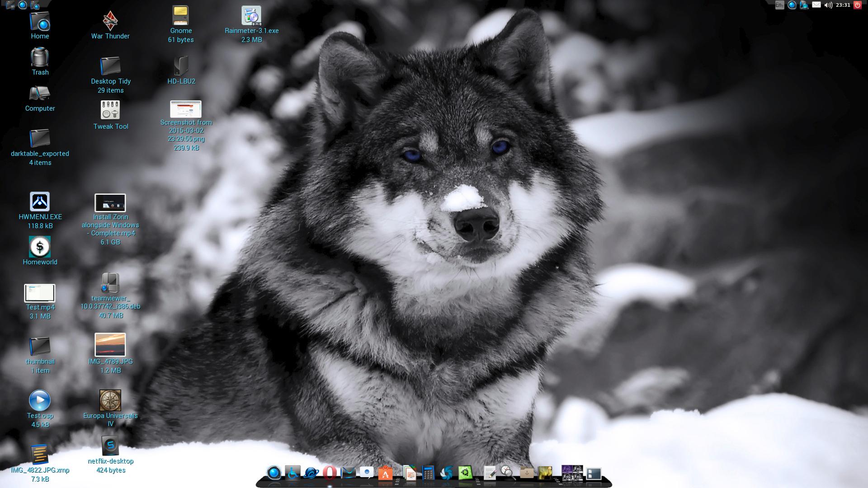Image resolution: width=868 pixels, height=488 pixels.
Task: Open the War Thunder desktop shortcut
Action: coord(110,21)
